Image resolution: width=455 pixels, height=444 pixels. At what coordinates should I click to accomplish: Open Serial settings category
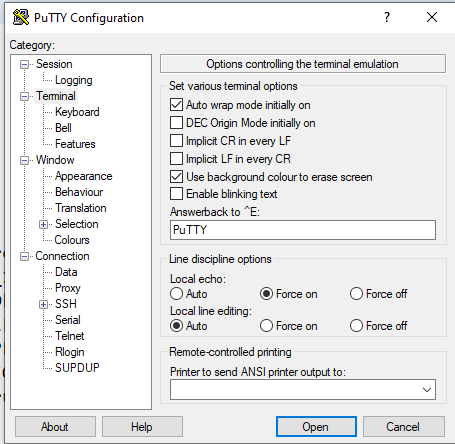pyautogui.click(x=68, y=320)
